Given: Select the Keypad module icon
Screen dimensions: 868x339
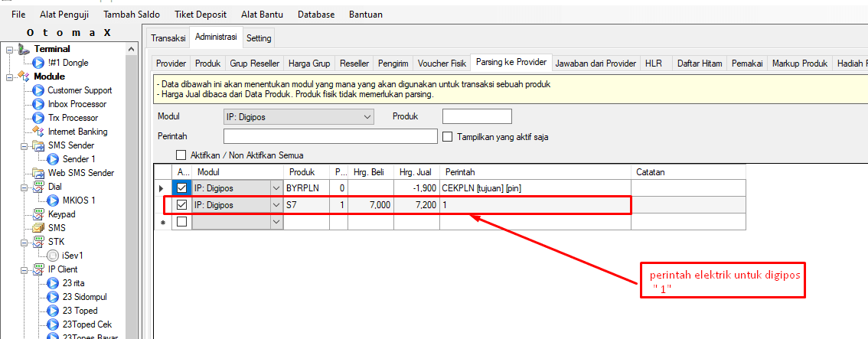Looking at the screenshot, I should 38,214.
